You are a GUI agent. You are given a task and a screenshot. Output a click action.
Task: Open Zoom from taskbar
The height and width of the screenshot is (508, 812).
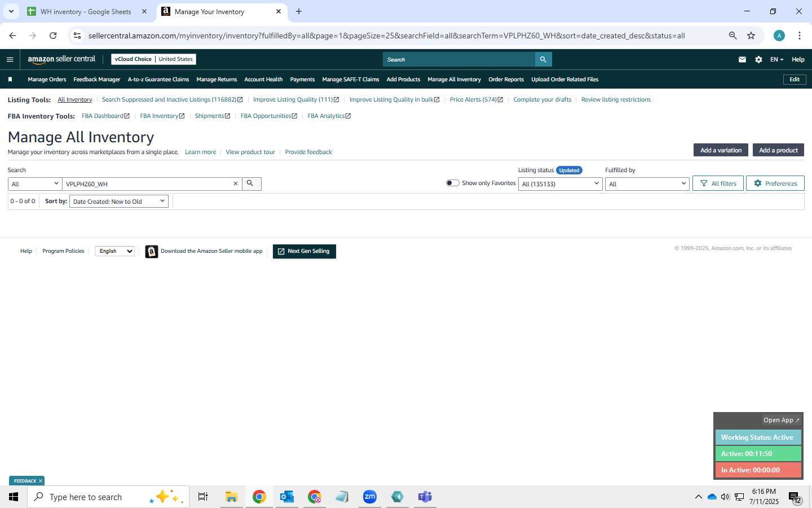coord(370,497)
